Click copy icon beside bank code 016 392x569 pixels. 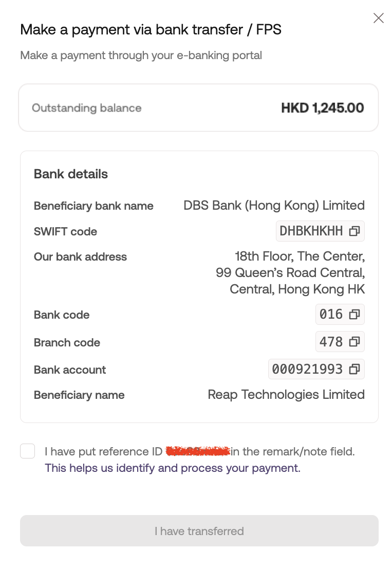pyautogui.click(x=354, y=315)
